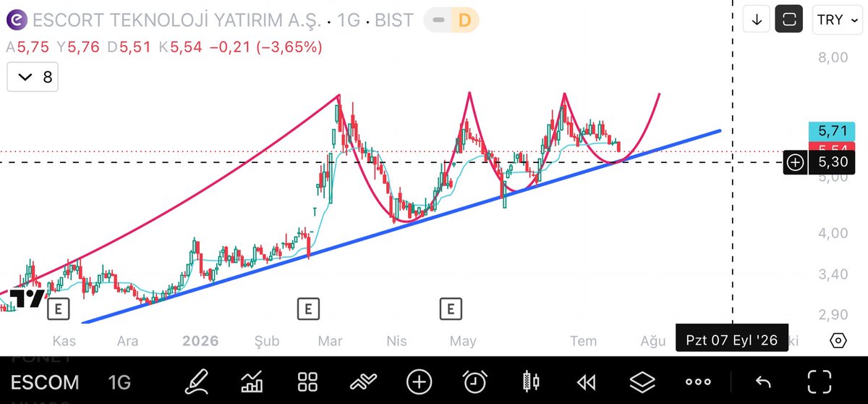
Task: Click the 5,30 crosshair price label
Action: point(833,162)
